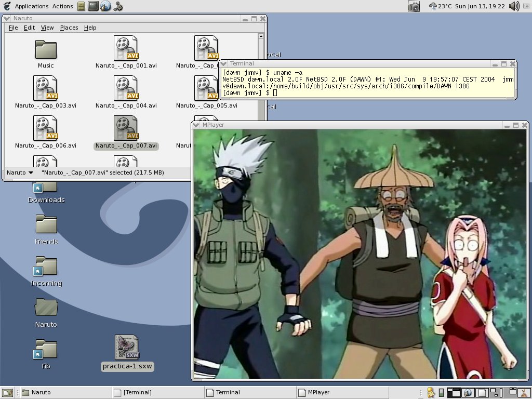The height and width of the screenshot is (399, 532).
Task: Restore the bracketed [Terminal] taskbar button
Action: (158, 393)
